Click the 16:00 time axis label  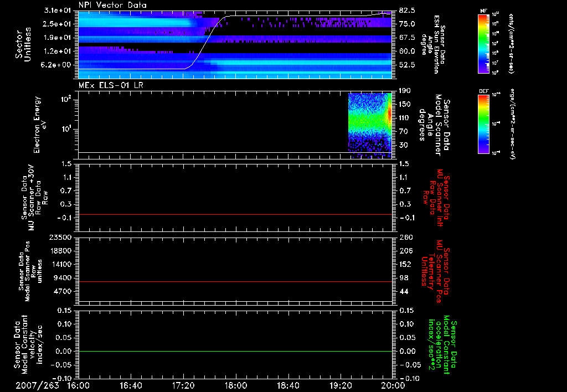click(79, 385)
